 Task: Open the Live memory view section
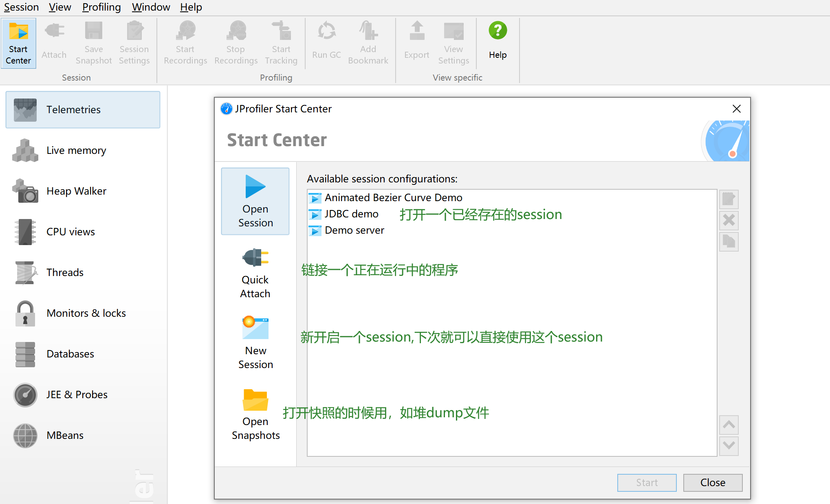(x=83, y=150)
